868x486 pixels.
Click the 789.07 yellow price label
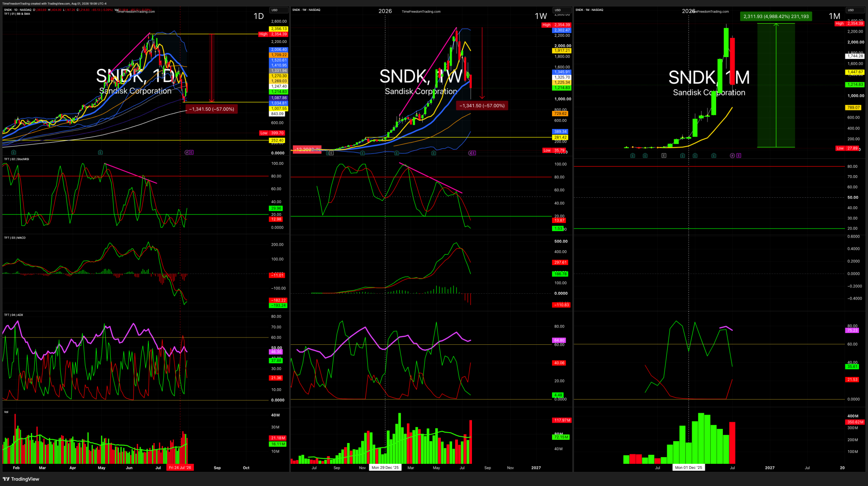[854, 108]
